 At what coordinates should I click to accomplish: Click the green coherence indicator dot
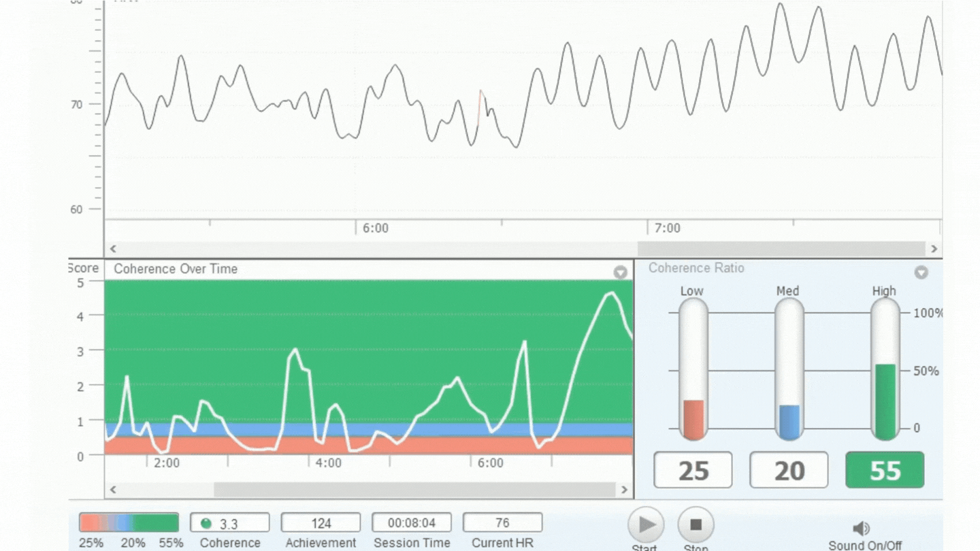pos(206,523)
